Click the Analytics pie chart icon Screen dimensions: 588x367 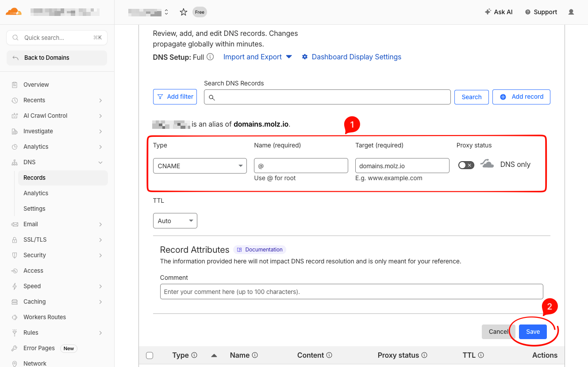click(x=15, y=147)
